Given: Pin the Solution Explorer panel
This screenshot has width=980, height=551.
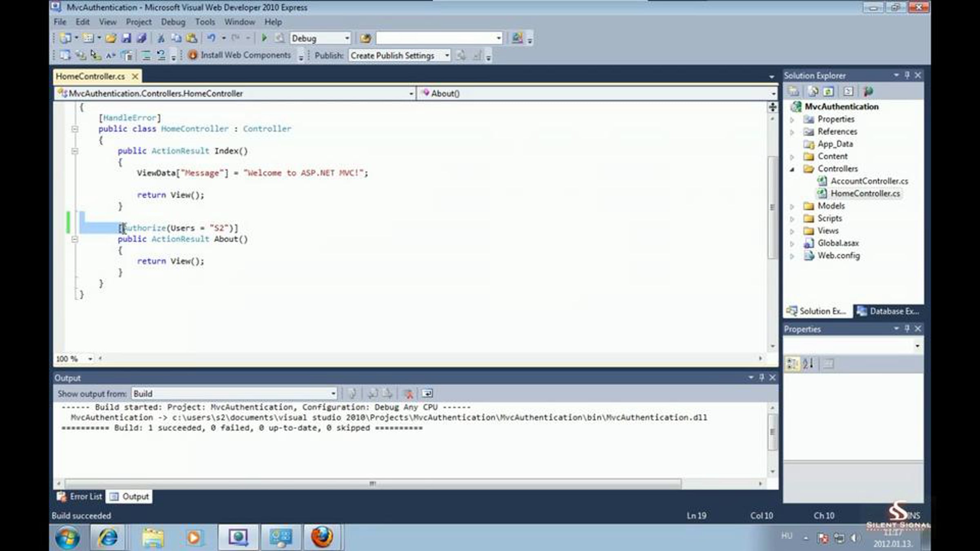Looking at the screenshot, I should coord(907,75).
